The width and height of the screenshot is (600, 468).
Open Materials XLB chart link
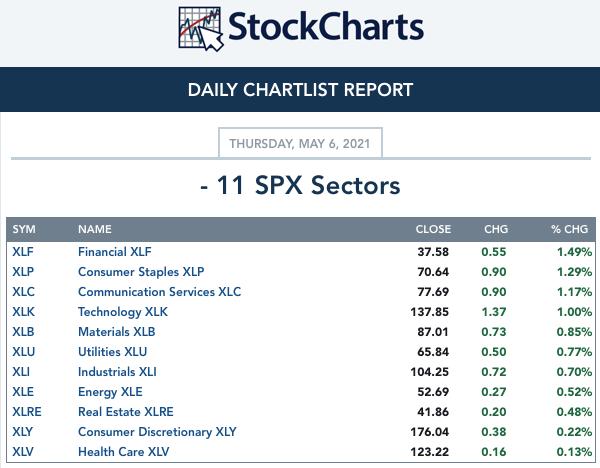tap(117, 332)
